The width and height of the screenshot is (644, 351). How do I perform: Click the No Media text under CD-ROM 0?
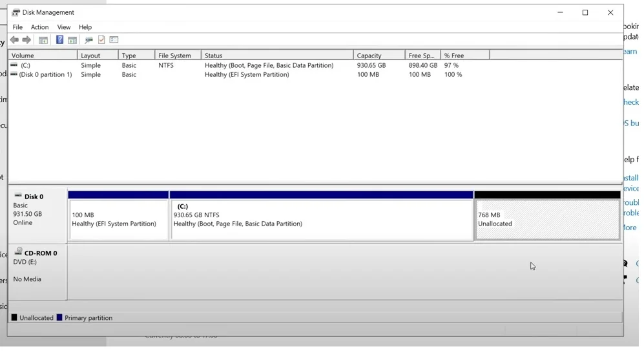[27, 279]
